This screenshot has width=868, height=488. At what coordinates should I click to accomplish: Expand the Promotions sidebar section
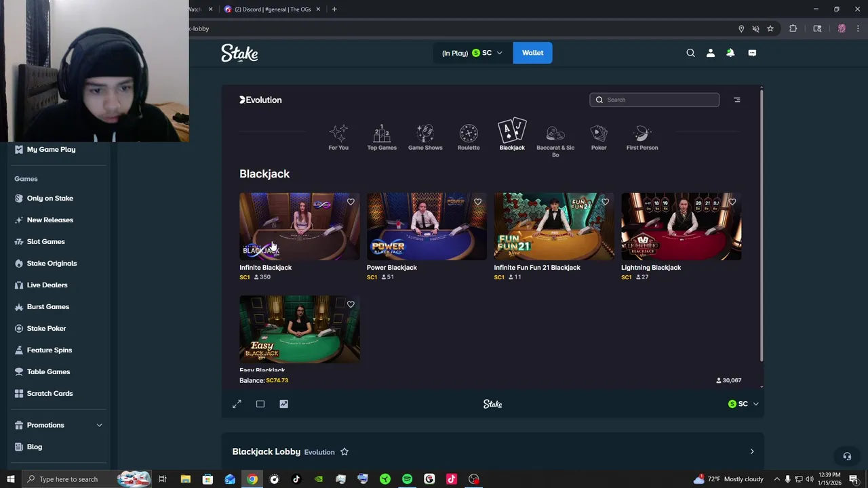click(99, 425)
